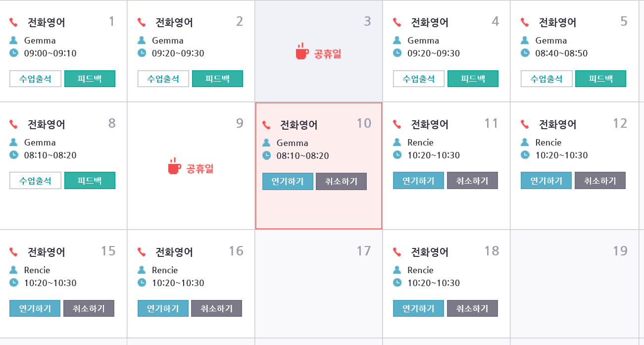
Task: Click the teacher icon on day 11
Action: [397, 142]
